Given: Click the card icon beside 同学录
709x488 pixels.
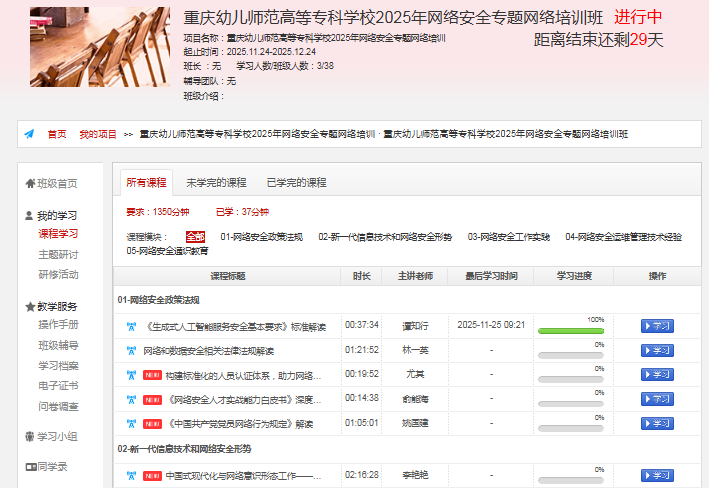Looking at the screenshot, I should tap(29, 466).
